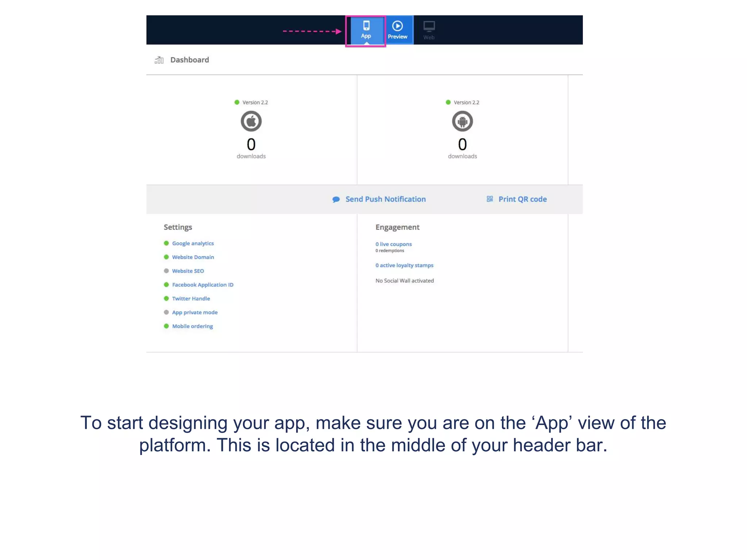Open Website Domain setting

coord(193,257)
